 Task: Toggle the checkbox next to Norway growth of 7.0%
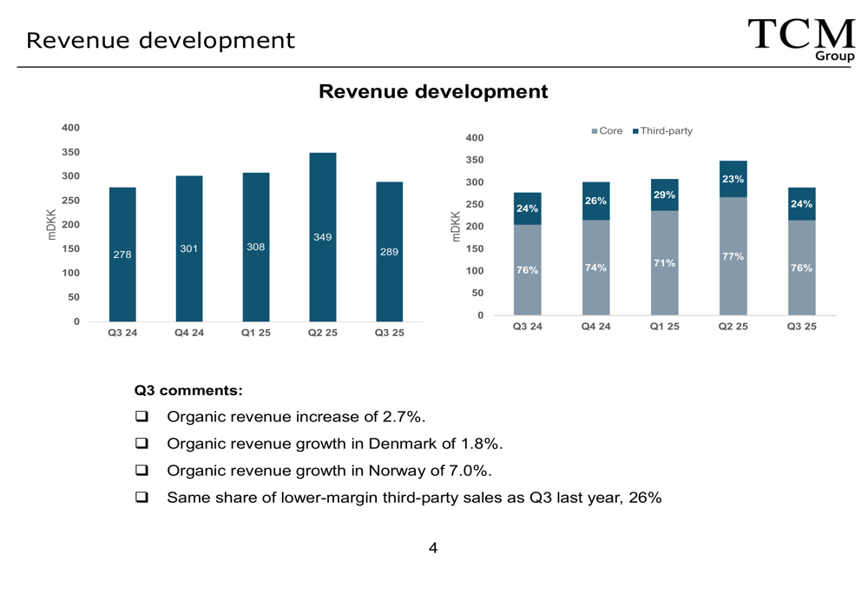click(141, 471)
